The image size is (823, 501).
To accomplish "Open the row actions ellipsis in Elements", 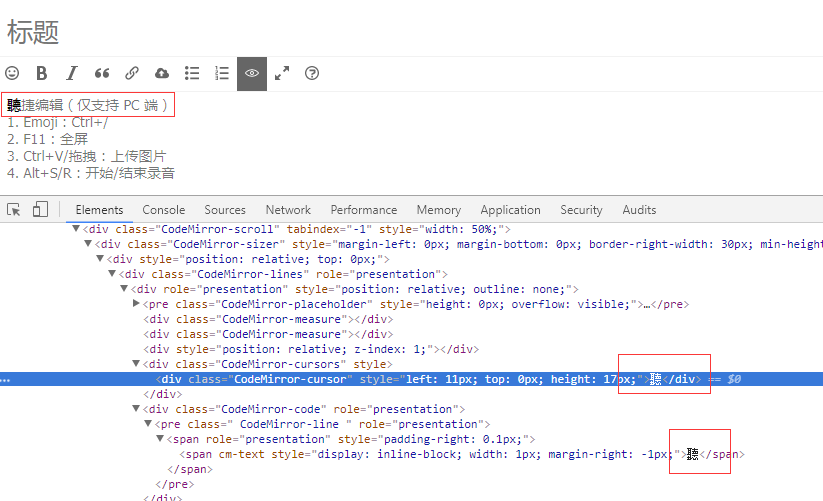I will (x=5, y=380).
